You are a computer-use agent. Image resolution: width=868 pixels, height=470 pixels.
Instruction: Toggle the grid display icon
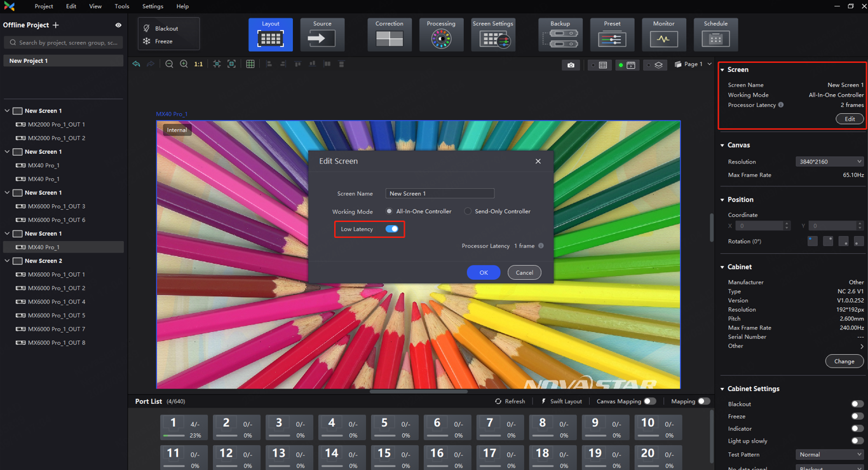tap(250, 64)
